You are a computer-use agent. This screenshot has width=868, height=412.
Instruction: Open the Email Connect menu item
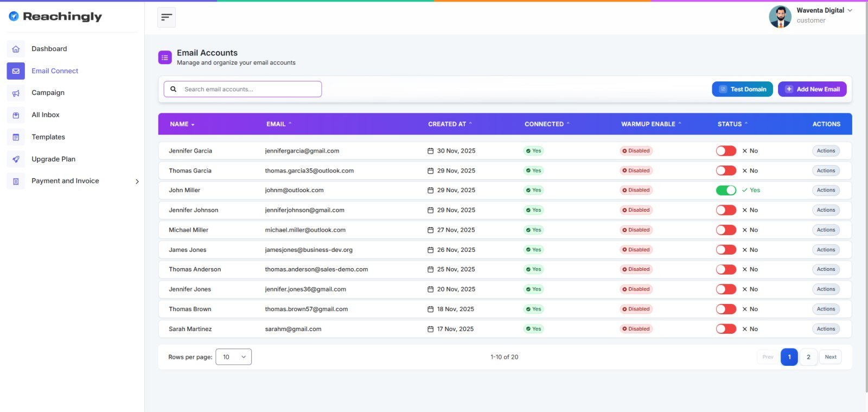pyautogui.click(x=55, y=71)
